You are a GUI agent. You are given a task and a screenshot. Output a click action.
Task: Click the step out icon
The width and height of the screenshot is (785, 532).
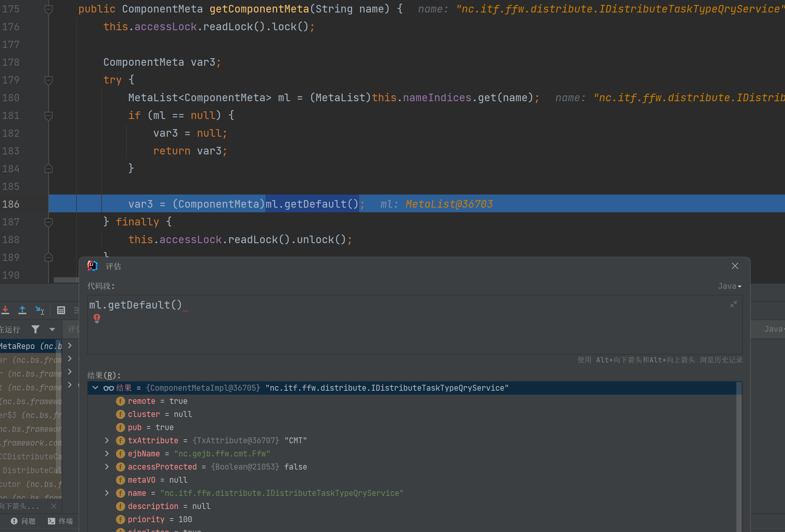(x=22, y=310)
